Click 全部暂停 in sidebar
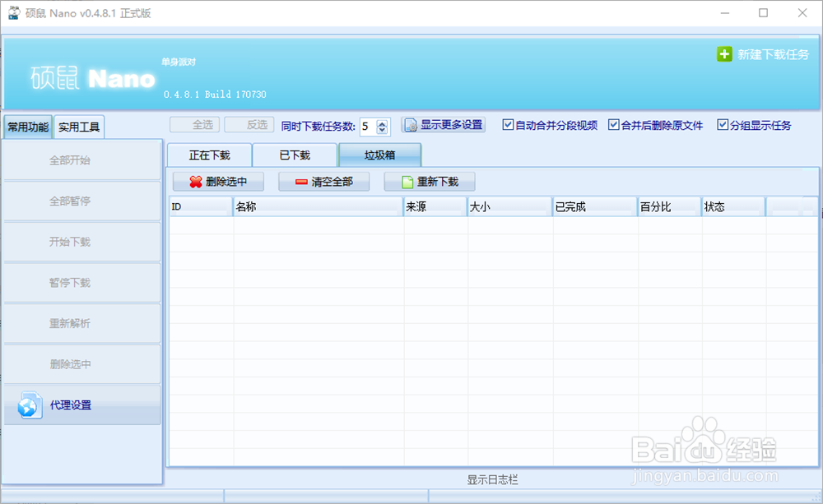 pyautogui.click(x=81, y=201)
